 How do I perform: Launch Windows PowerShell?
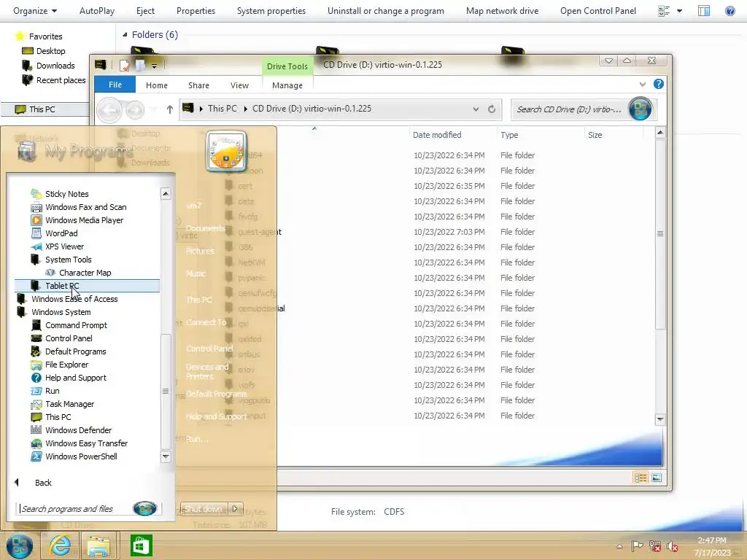[81, 456]
